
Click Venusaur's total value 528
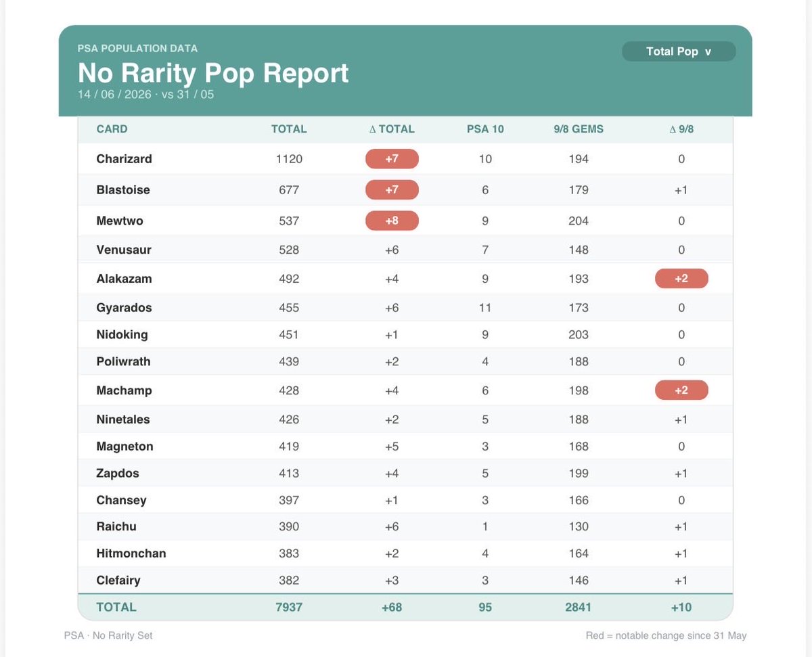(289, 250)
